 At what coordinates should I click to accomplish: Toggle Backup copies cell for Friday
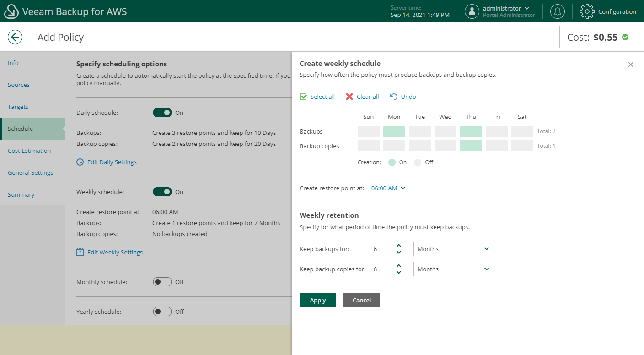[x=497, y=146]
